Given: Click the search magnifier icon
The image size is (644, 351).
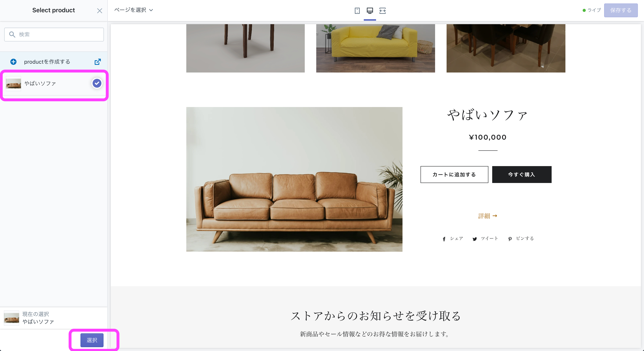Looking at the screenshot, I should point(12,34).
